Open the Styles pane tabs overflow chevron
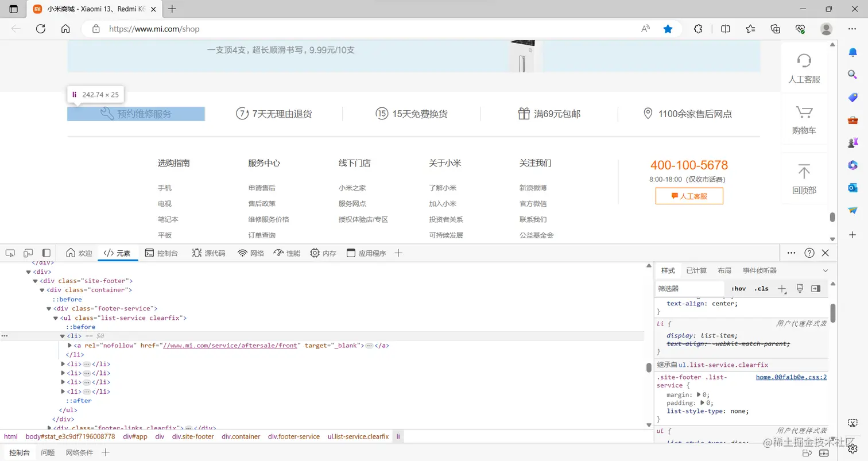868x461 pixels. 826,270
